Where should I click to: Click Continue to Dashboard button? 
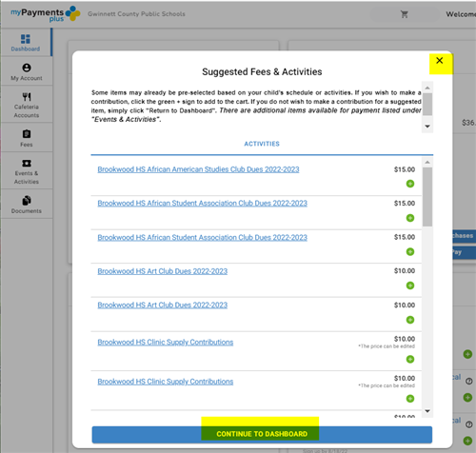pyautogui.click(x=262, y=434)
